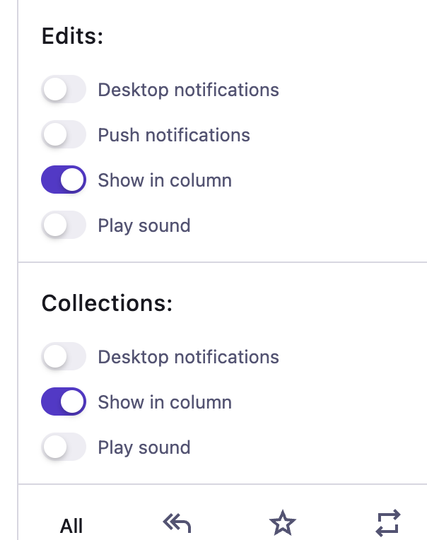Open the mentions filter with reply-all arrow icon
Image resolution: width=427 pixels, height=540 pixels.
click(177, 523)
